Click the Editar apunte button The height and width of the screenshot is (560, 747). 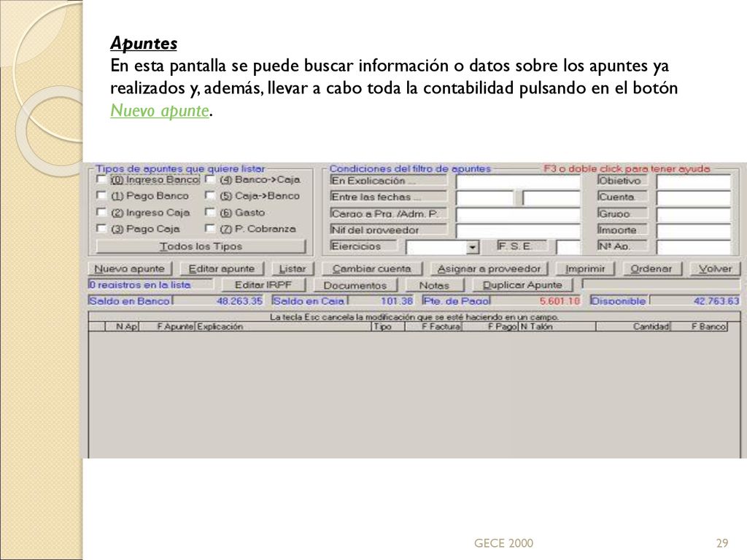pyautogui.click(x=222, y=268)
